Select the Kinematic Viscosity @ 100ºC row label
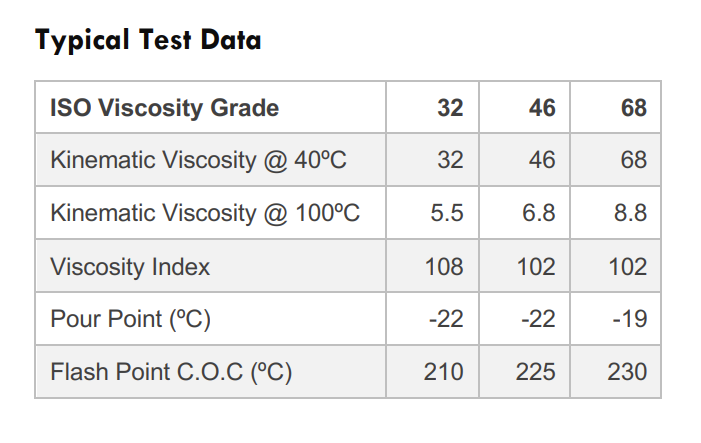701x443 pixels. click(x=204, y=213)
